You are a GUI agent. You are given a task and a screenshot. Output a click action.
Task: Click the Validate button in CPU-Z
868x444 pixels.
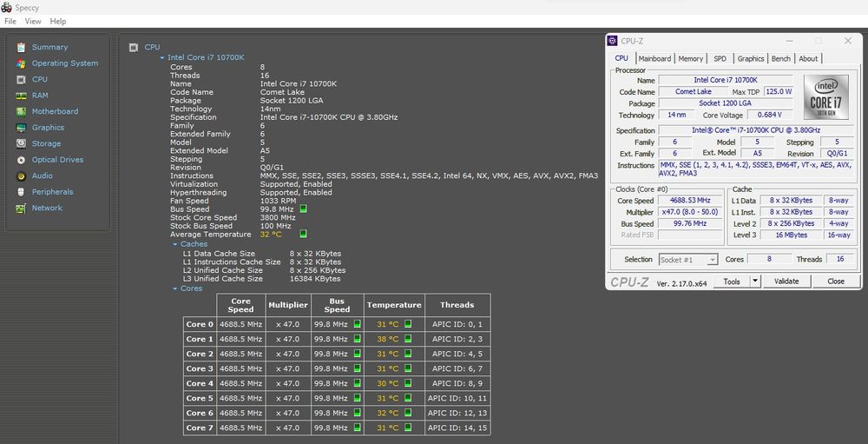pyautogui.click(x=786, y=282)
